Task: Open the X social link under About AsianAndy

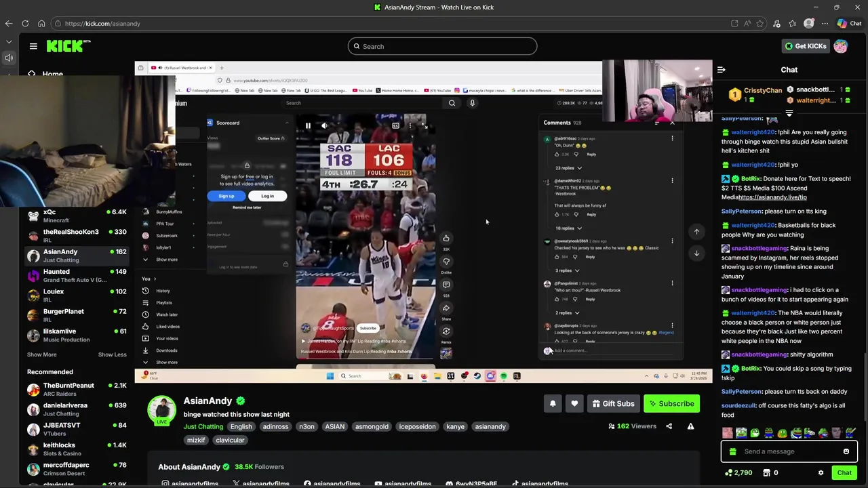Action: (x=261, y=484)
